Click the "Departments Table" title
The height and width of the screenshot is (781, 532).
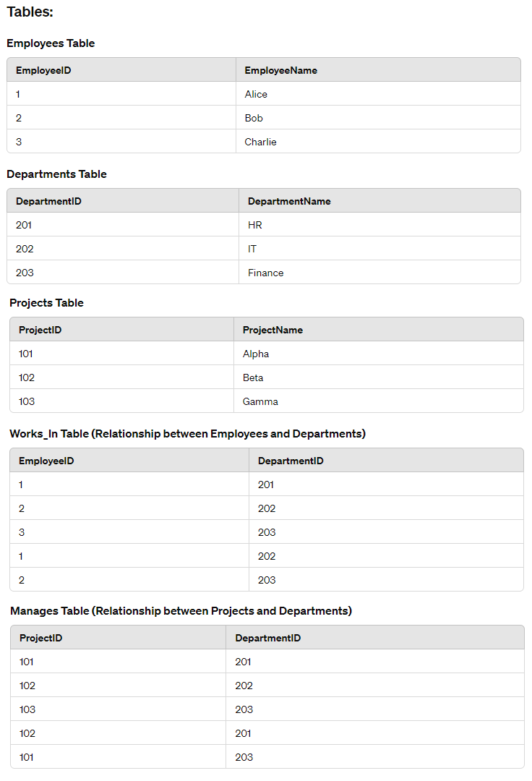(56, 174)
